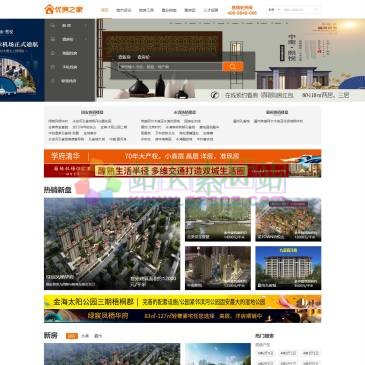The height and width of the screenshot is (365, 365).
Task: Expand the second dark sidebar row's chevron
Action: pyautogui.click(x=86, y=39)
